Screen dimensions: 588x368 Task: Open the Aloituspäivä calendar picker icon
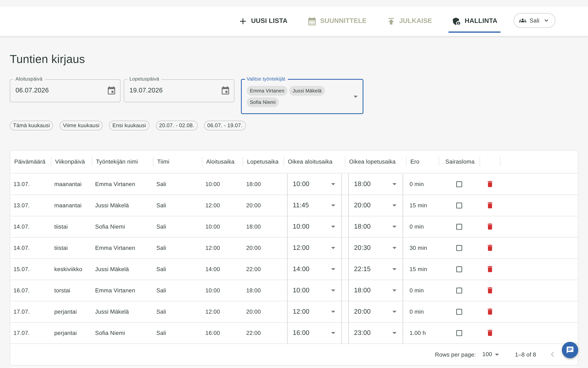pyautogui.click(x=111, y=90)
